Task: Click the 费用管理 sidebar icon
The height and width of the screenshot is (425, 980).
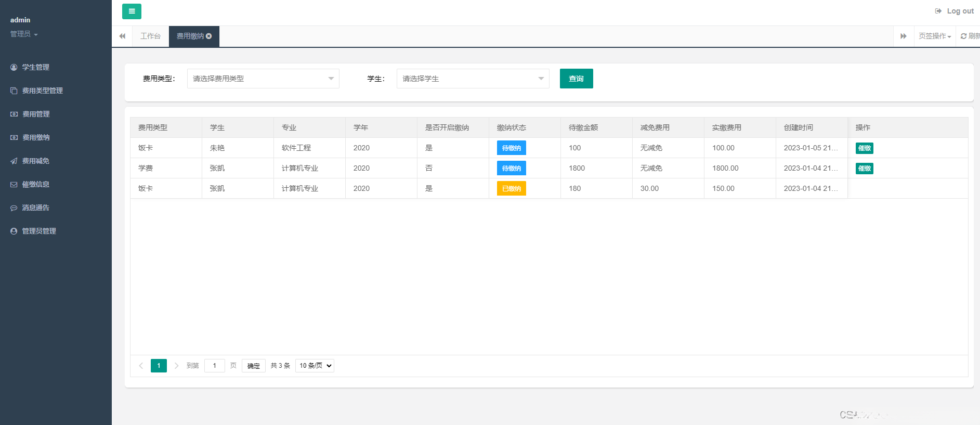Action: point(14,114)
